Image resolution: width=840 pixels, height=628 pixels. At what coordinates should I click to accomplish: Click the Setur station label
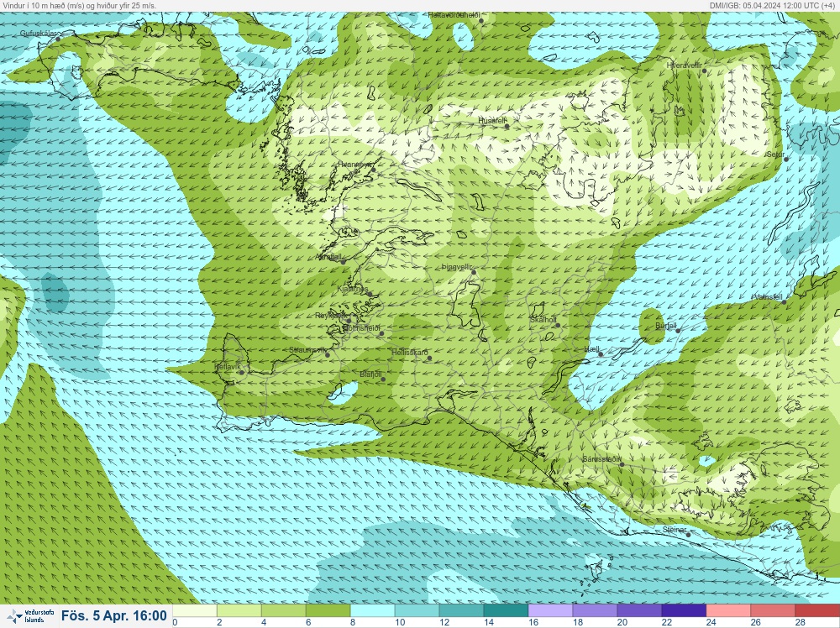[x=775, y=154]
